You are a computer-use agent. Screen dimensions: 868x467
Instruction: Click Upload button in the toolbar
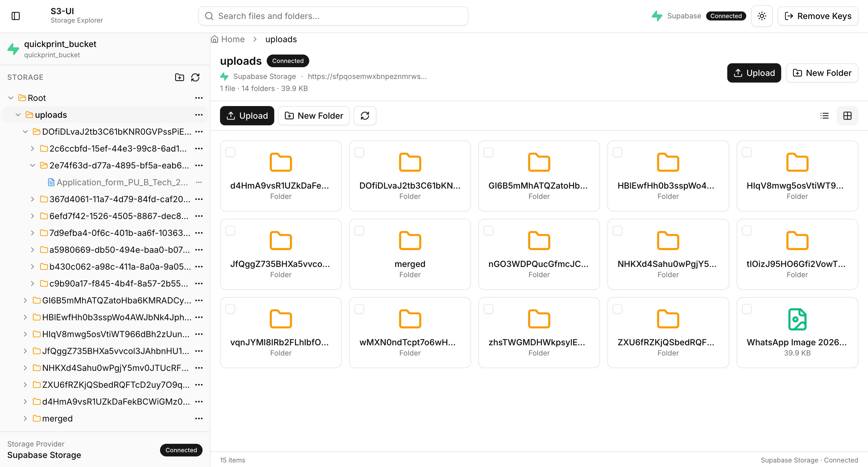point(247,116)
